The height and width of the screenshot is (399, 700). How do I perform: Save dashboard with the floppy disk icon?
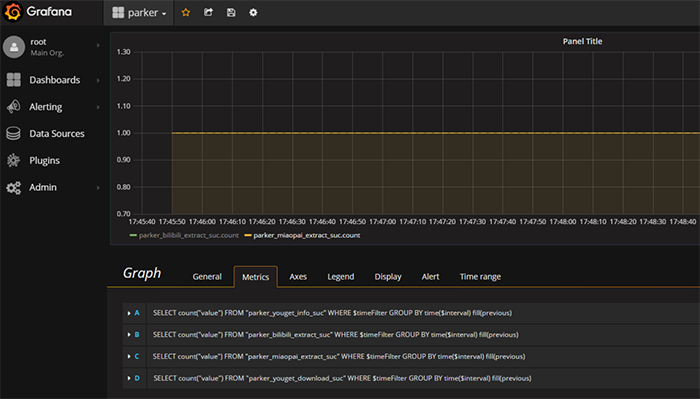[x=231, y=12]
